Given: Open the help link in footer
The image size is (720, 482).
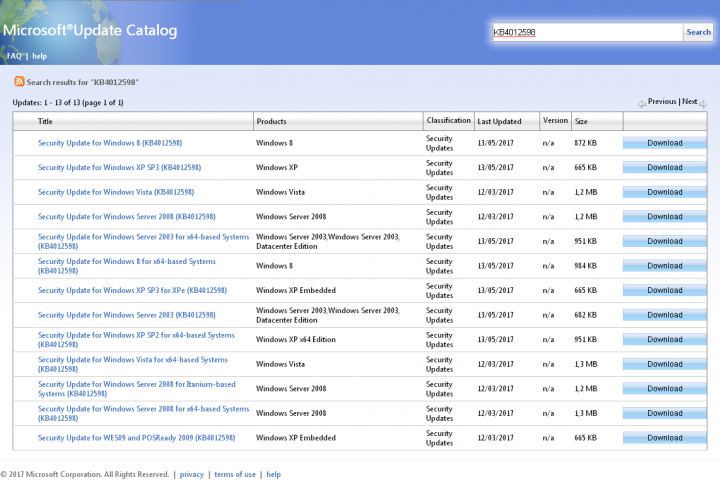Looking at the screenshot, I should 273,474.
